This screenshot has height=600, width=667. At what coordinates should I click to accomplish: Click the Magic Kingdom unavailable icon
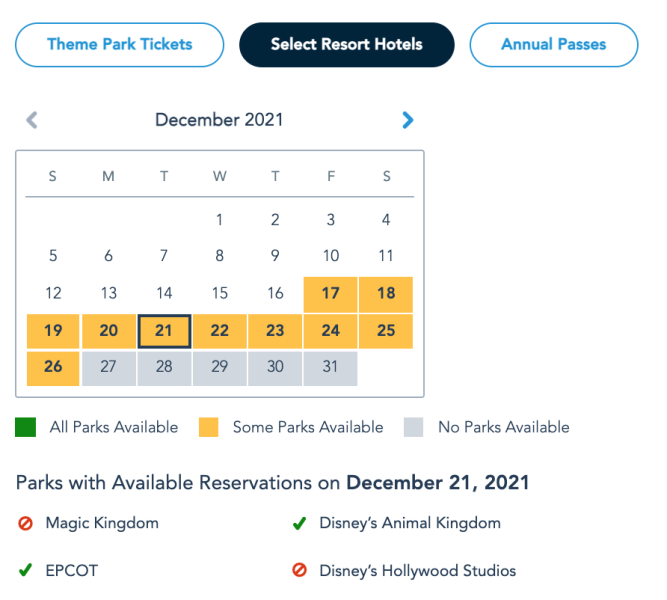[26, 523]
